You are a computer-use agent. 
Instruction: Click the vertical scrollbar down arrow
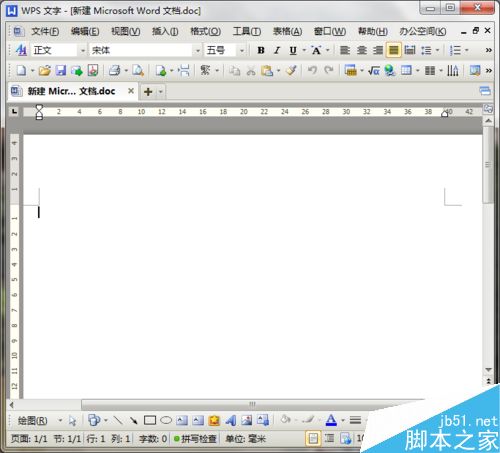489,370
